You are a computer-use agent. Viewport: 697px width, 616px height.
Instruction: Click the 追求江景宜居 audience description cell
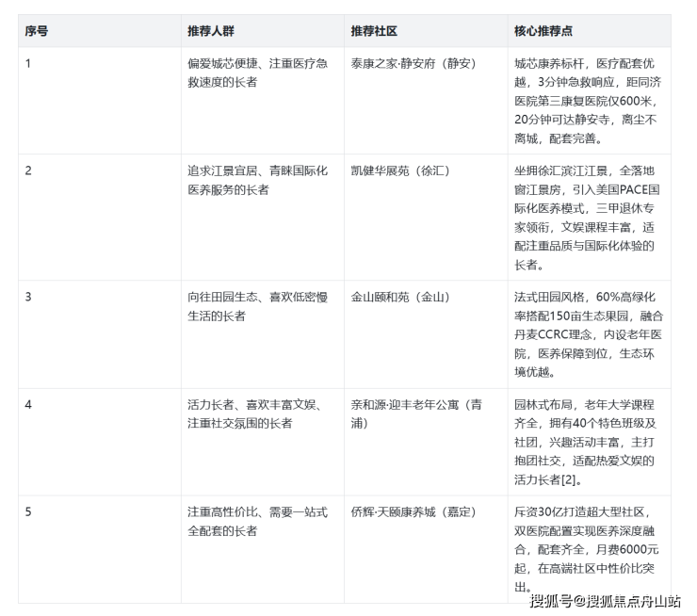click(254, 181)
